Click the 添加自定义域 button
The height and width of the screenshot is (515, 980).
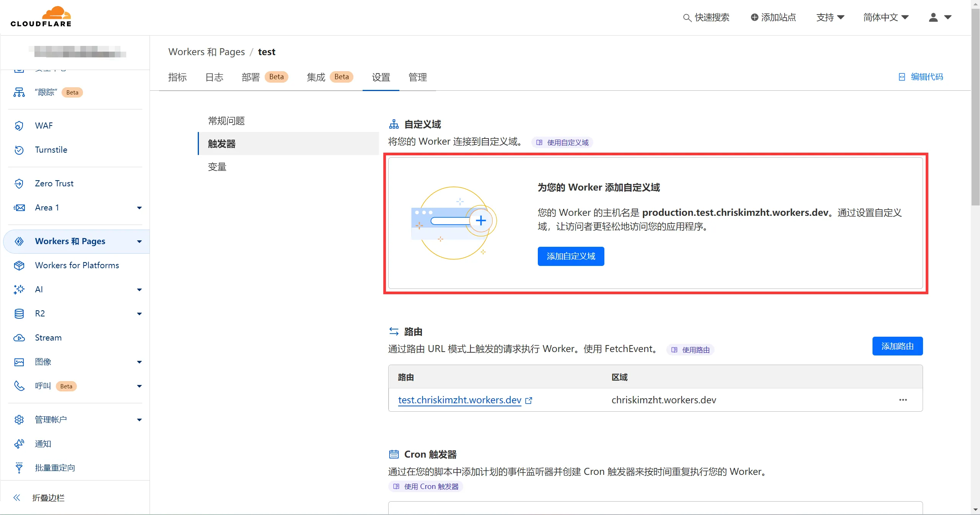pyautogui.click(x=571, y=256)
